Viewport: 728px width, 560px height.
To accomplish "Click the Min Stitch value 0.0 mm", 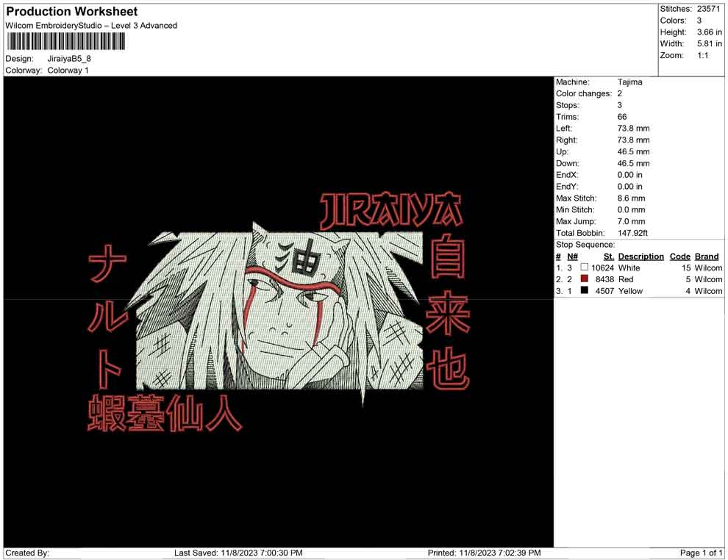I will click(631, 209).
